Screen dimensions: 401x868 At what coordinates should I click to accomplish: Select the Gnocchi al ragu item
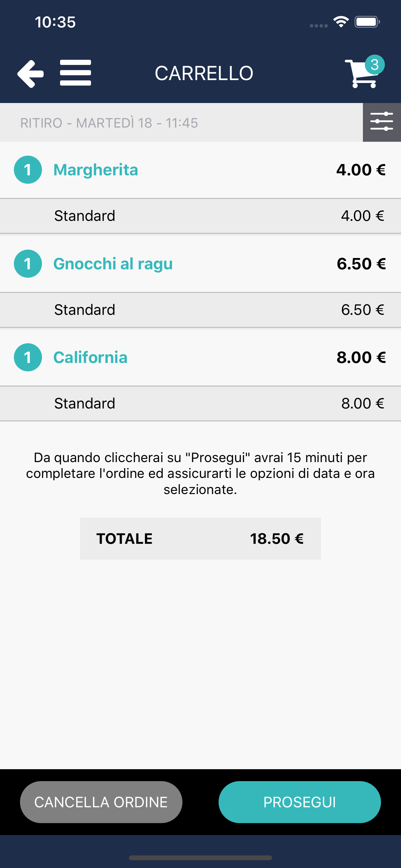[x=113, y=263]
